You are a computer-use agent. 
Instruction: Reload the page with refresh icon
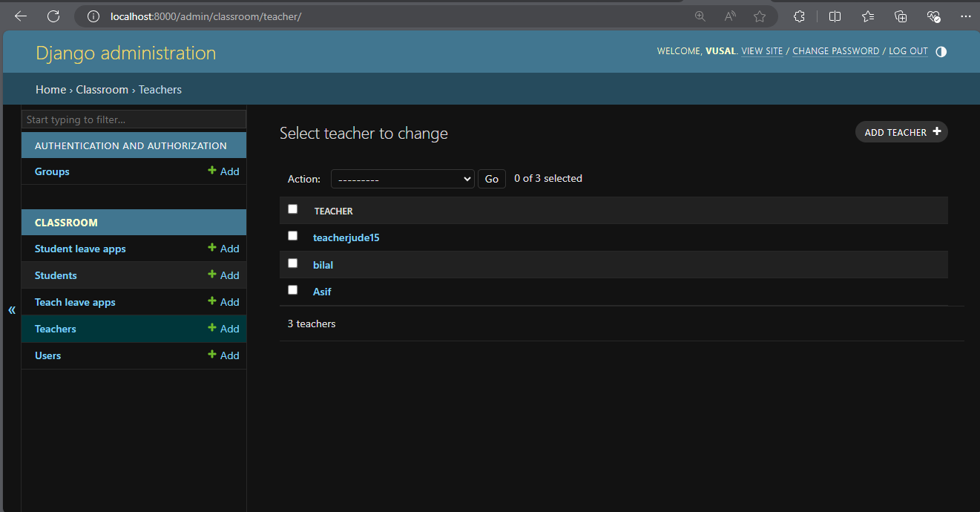(53, 16)
